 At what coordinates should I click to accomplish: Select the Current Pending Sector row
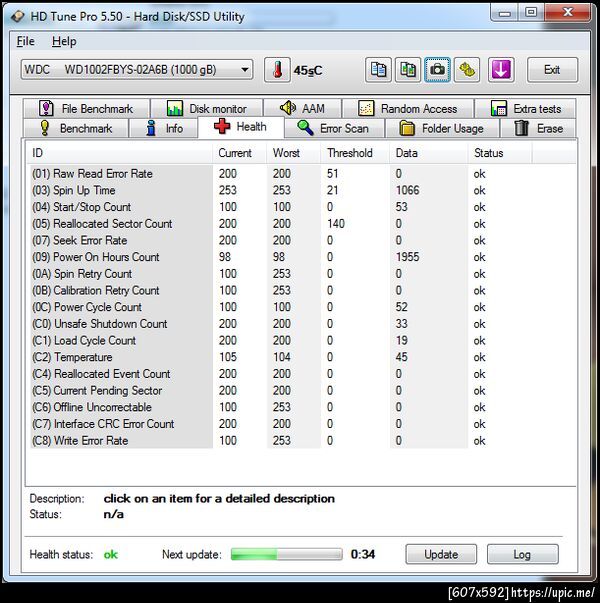pos(302,390)
